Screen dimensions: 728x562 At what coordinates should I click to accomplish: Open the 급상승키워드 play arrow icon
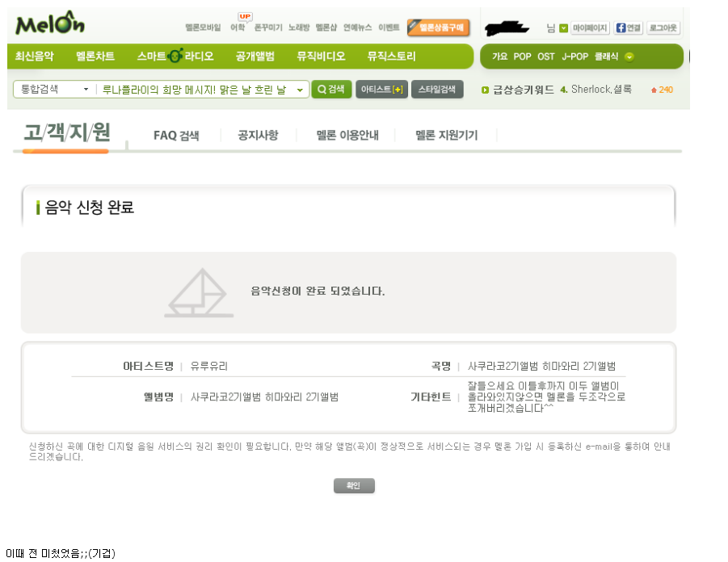coord(485,90)
